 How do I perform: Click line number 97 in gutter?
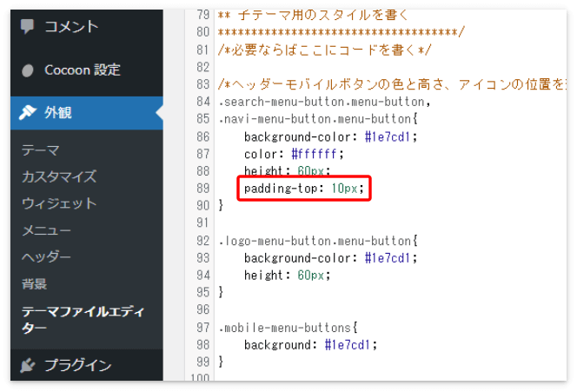point(202,327)
